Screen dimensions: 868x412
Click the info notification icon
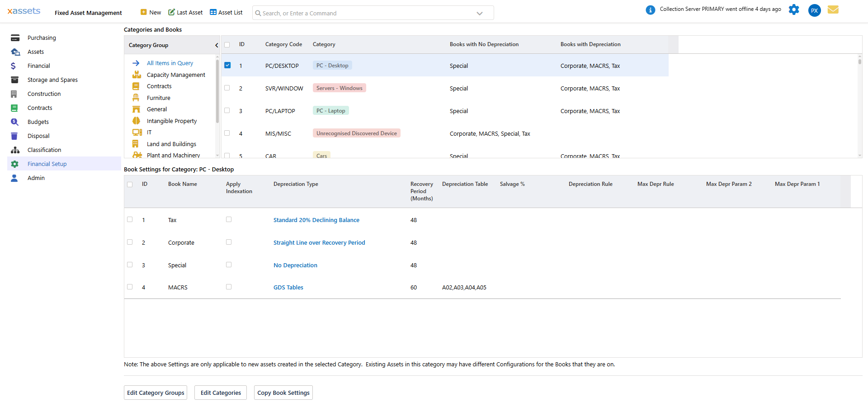pos(651,10)
